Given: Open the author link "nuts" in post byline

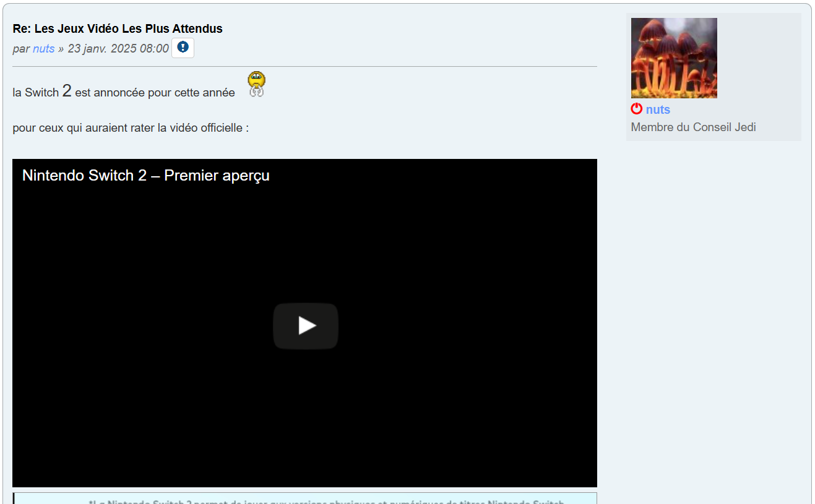Looking at the screenshot, I should coord(44,48).
